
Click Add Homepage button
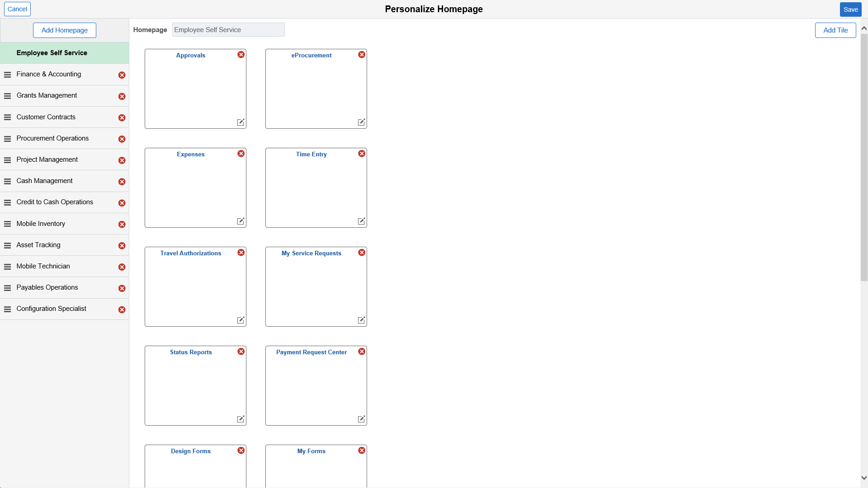click(64, 30)
